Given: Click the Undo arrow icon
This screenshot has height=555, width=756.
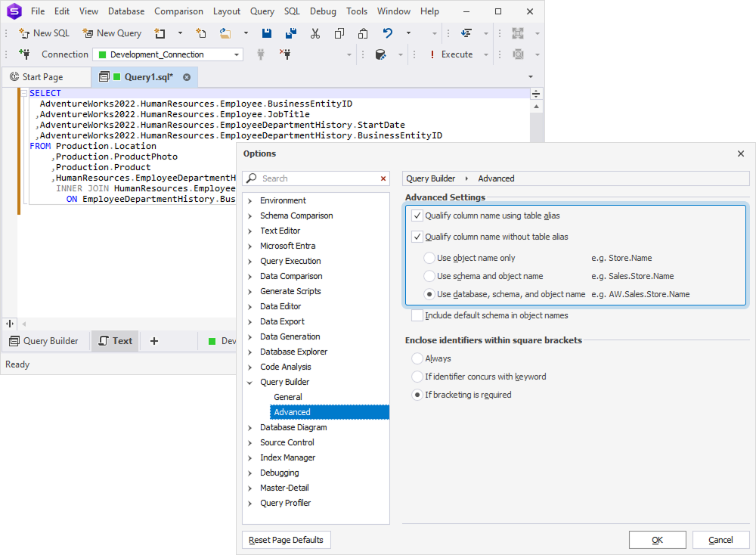Looking at the screenshot, I should tap(388, 33).
